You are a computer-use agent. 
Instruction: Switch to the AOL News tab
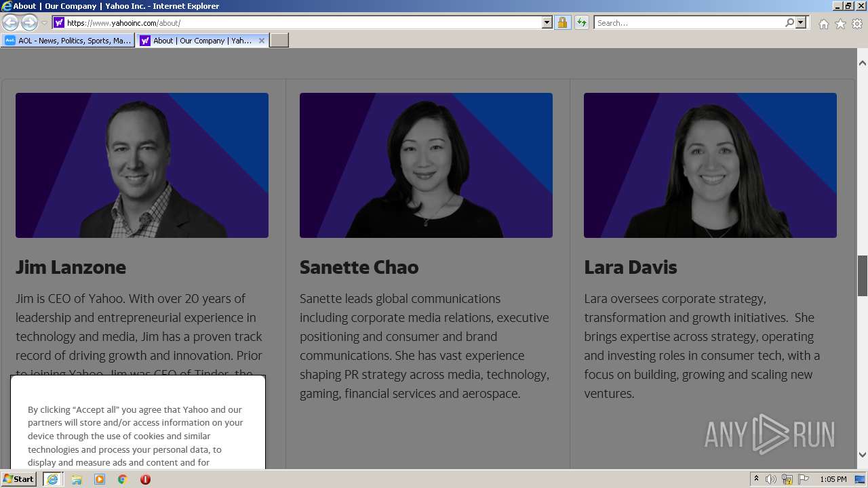pos(68,41)
